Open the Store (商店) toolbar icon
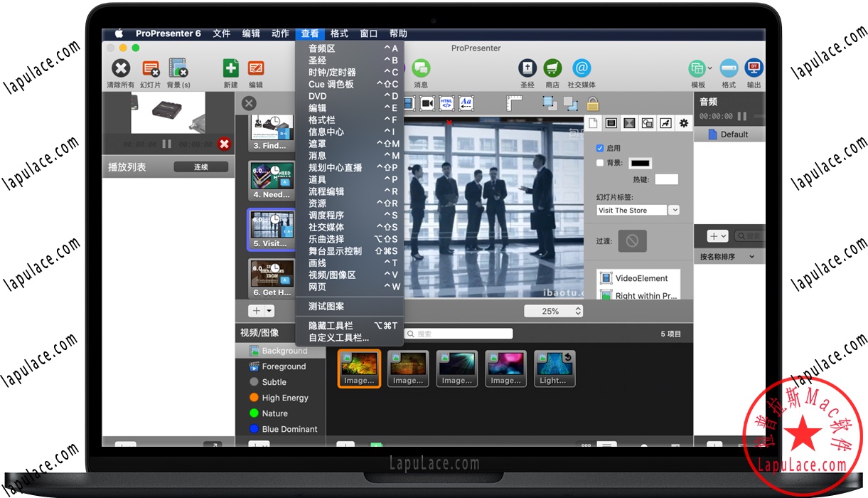868x498 pixels. coord(552,68)
